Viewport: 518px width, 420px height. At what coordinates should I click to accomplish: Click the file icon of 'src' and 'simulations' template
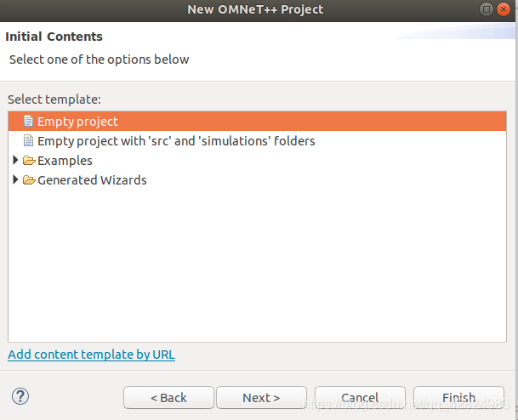[28, 140]
